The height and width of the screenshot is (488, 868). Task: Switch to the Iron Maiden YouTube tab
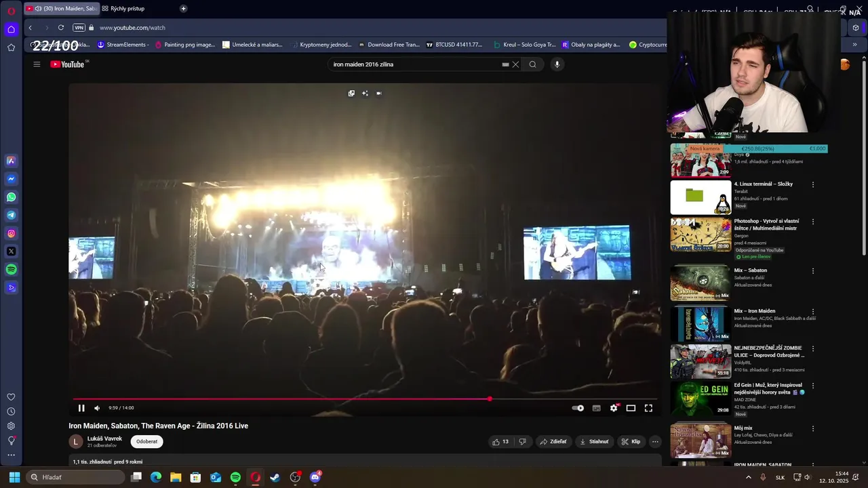click(x=61, y=9)
